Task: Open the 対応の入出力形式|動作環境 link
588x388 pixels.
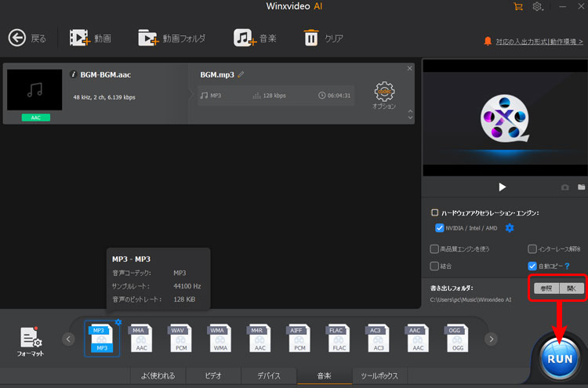Action: point(539,42)
